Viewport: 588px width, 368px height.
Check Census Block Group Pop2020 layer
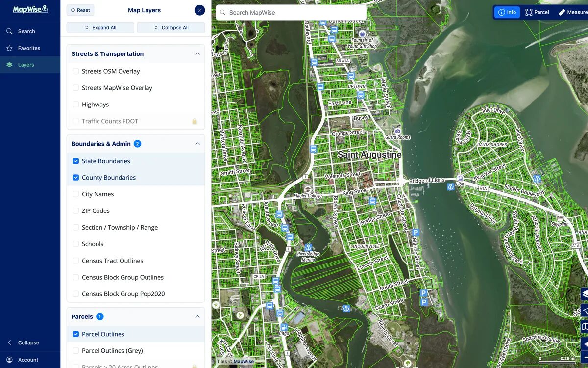(x=76, y=294)
